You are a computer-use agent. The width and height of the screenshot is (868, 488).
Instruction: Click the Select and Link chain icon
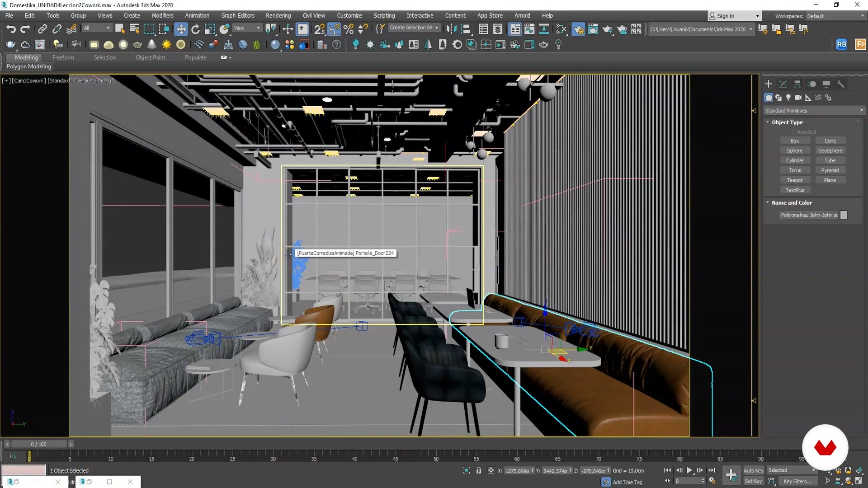[42, 29]
